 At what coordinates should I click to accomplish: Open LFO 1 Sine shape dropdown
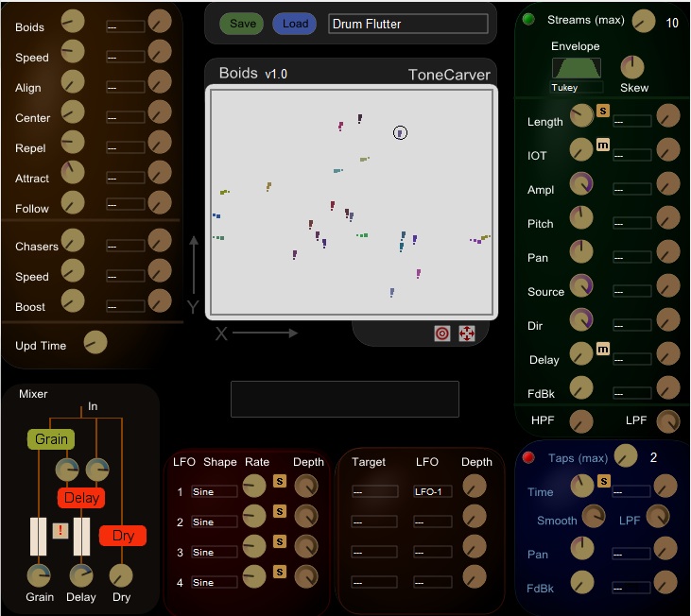click(215, 492)
